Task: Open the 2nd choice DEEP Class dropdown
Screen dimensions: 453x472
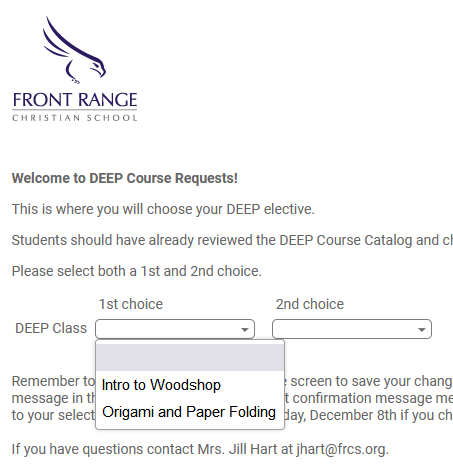Action: click(352, 329)
